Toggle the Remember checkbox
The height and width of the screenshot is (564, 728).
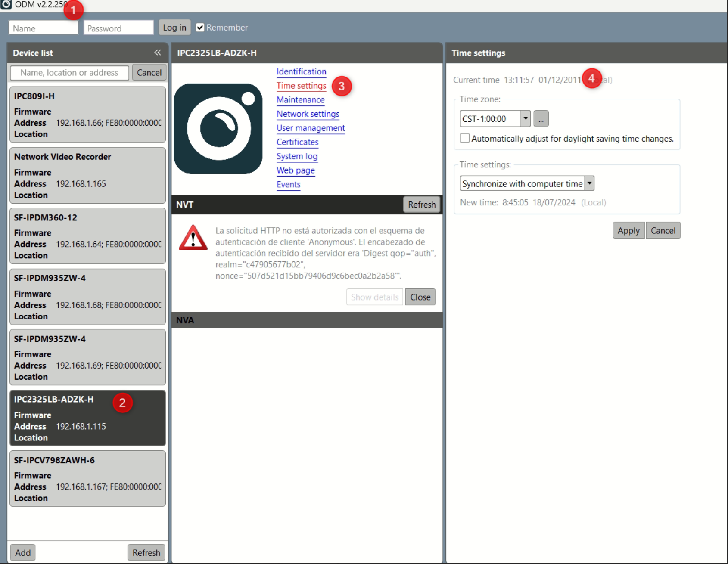200,28
